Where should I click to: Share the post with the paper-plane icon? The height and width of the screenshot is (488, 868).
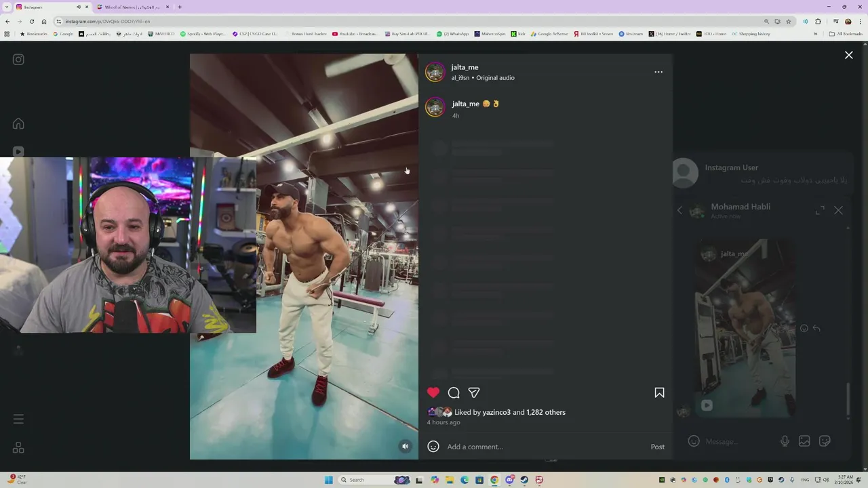(474, 392)
